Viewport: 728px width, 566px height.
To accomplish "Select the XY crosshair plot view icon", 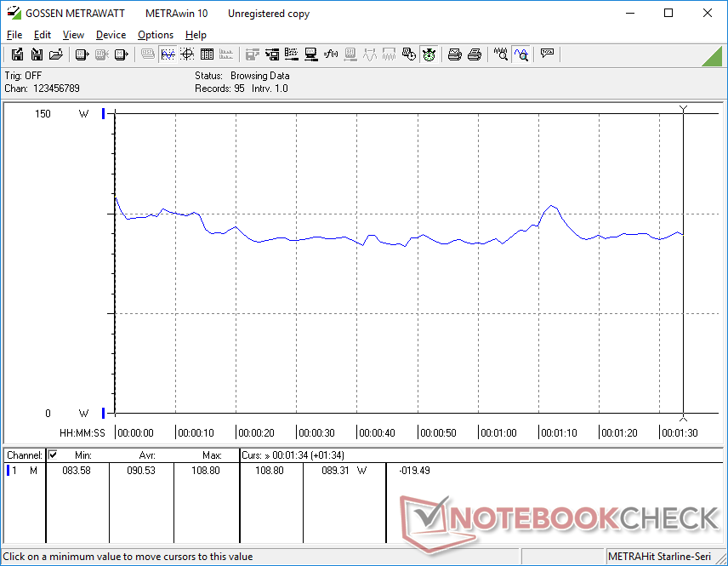I will [187, 54].
